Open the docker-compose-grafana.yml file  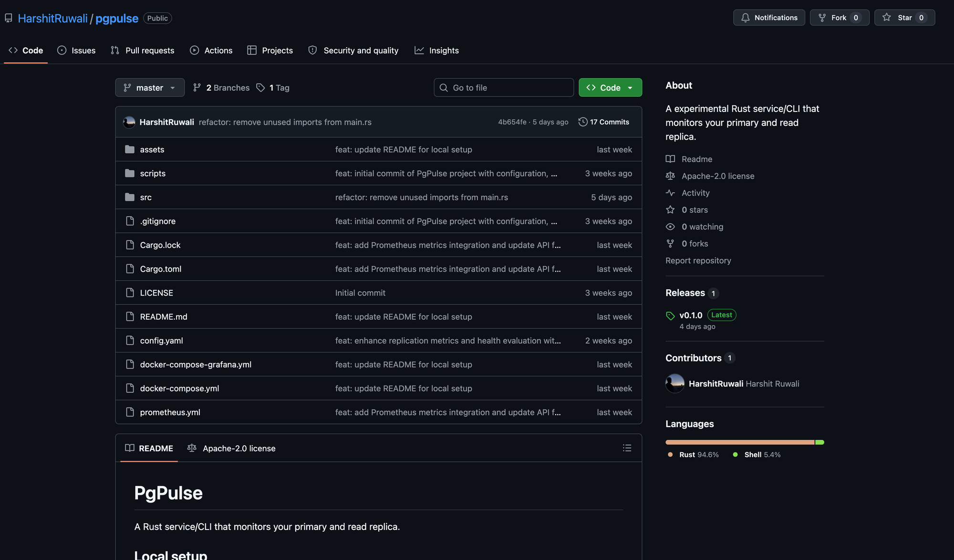coord(196,365)
